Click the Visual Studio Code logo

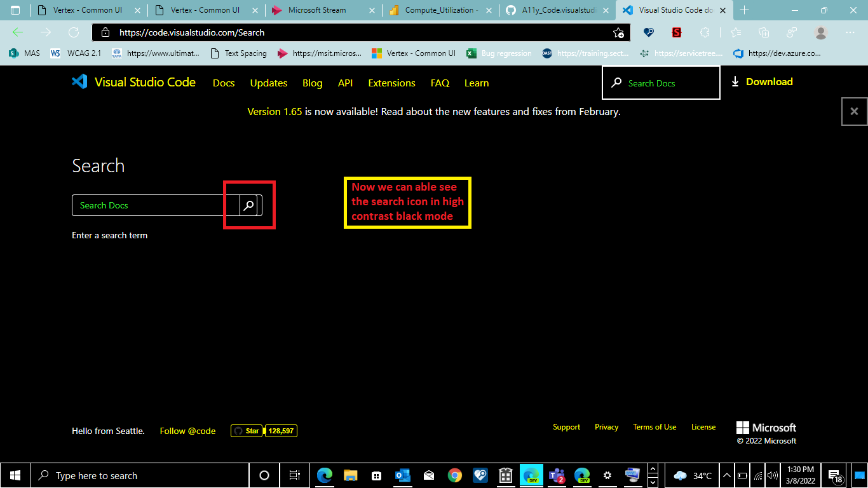point(79,81)
